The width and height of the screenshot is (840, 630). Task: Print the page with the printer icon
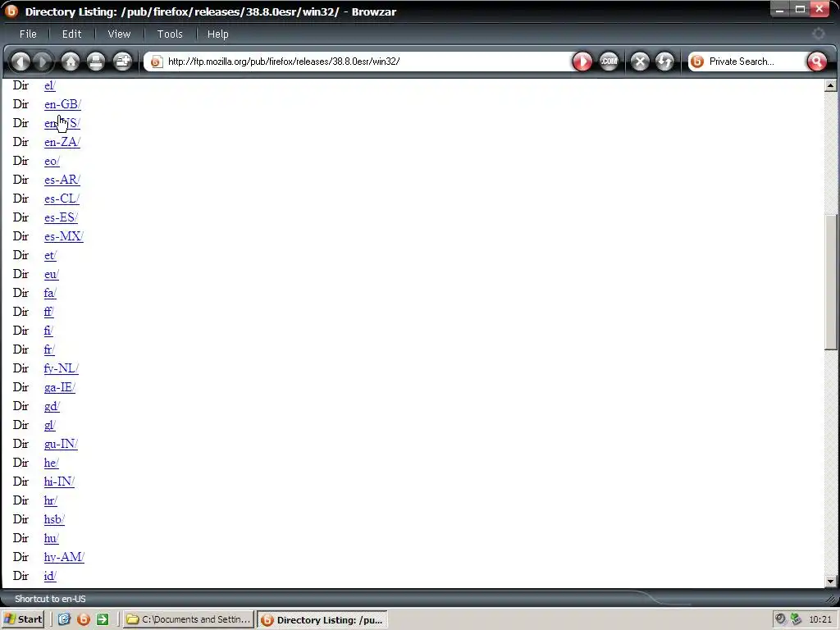click(x=96, y=62)
